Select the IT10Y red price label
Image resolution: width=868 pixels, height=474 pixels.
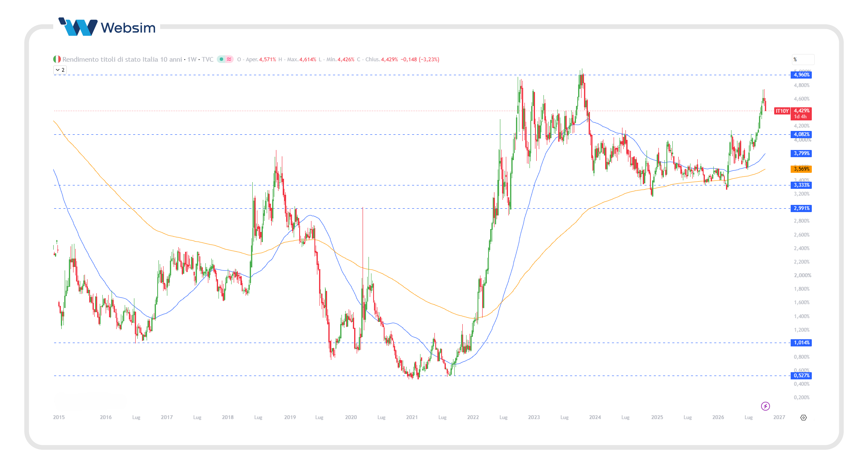pos(782,111)
